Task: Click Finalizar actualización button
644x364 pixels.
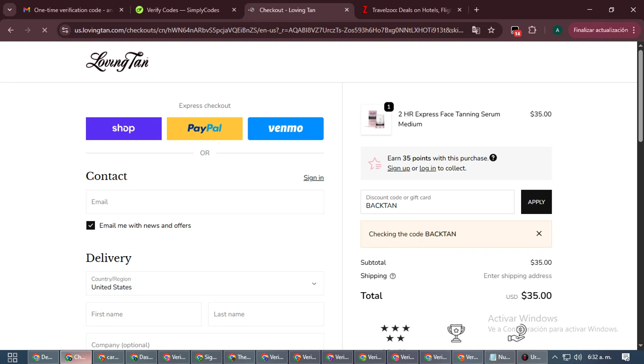Action: pos(601,30)
